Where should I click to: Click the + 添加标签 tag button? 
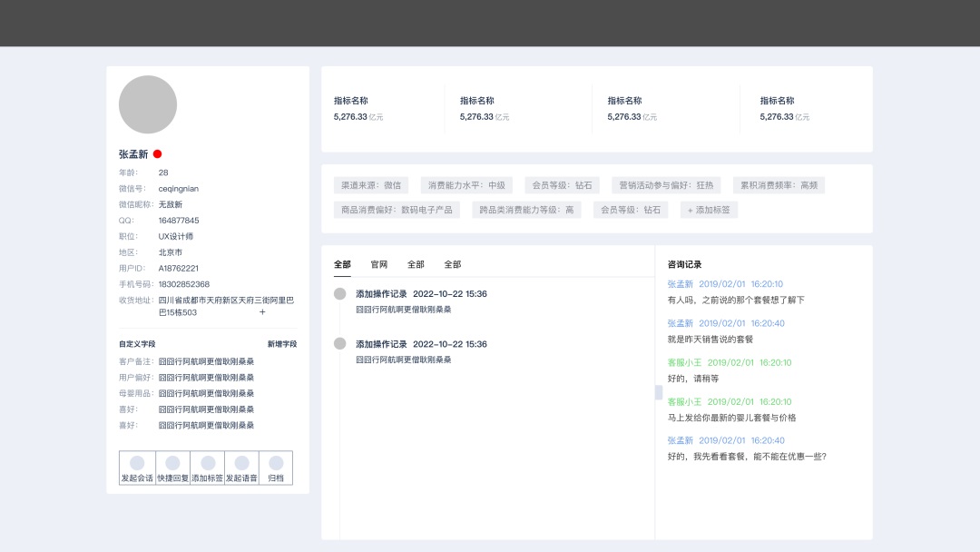point(709,210)
